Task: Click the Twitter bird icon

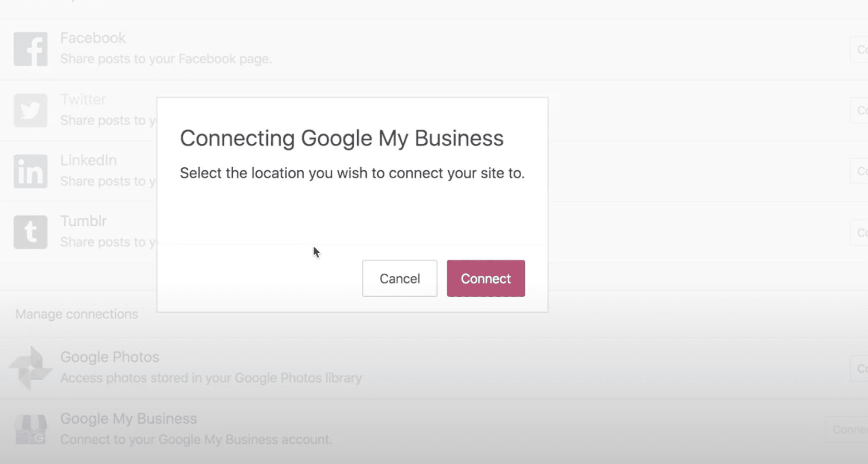Action: pos(31,110)
